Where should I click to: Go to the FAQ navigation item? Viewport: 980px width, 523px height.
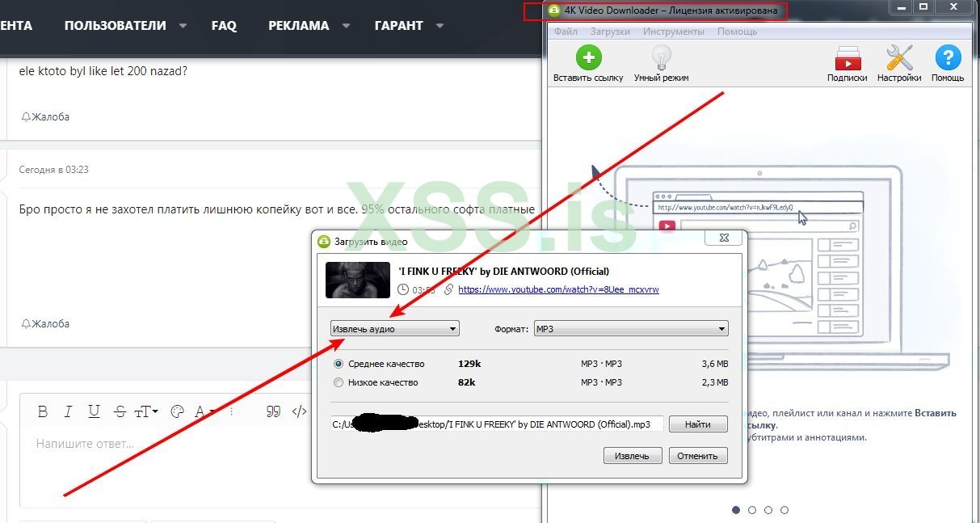click(224, 26)
